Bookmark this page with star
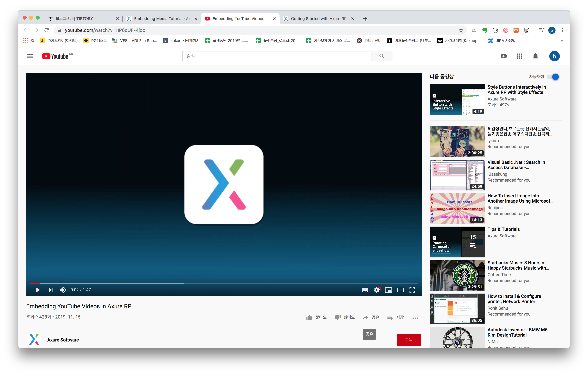 (x=461, y=30)
